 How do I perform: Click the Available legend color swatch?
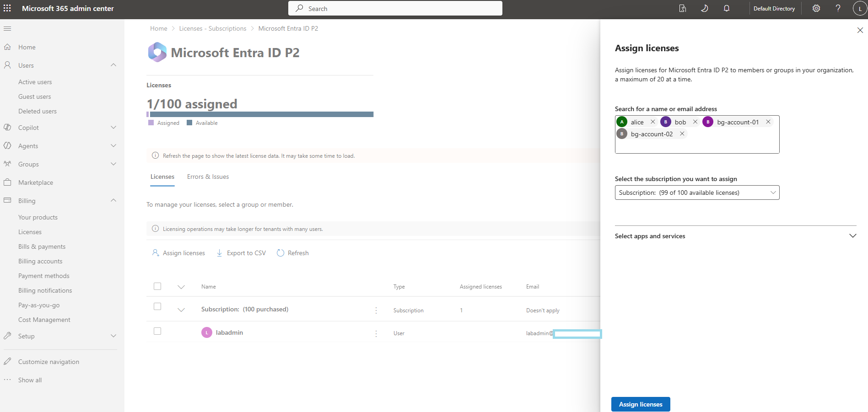(189, 123)
